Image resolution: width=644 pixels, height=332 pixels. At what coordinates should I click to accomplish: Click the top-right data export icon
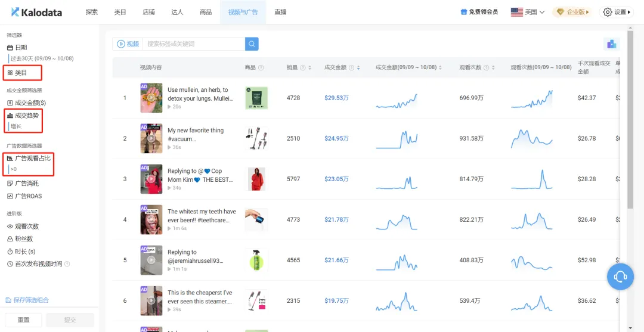pyautogui.click(x=611, y=44)
